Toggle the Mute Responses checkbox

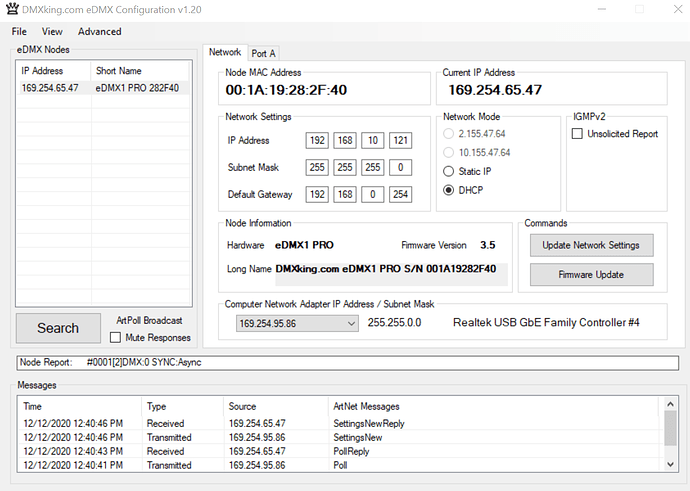point(115,337)
